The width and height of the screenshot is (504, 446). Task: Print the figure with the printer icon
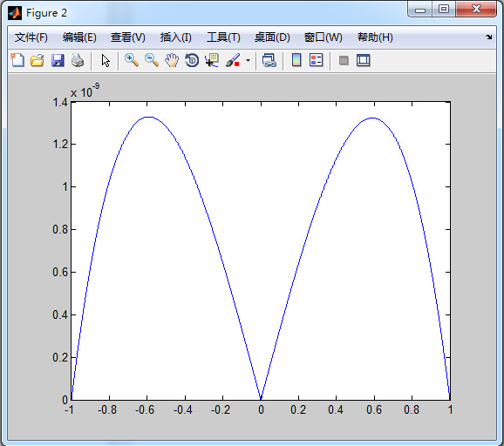click(x=78, y=60)
